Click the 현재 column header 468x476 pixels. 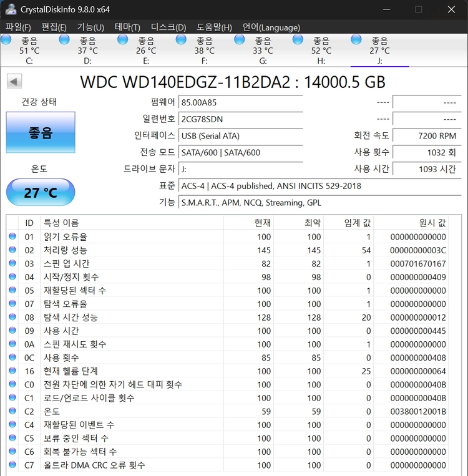point(248,223)
